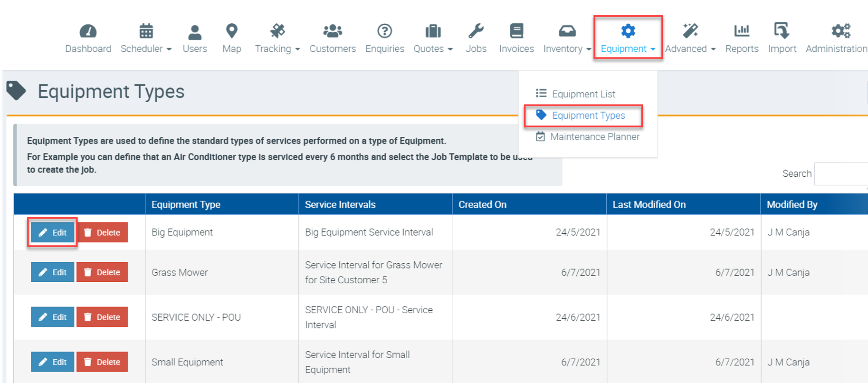Expand the Scheduler dropdown
The width and height of the screenshot is (868, 383).
point(146,48)
